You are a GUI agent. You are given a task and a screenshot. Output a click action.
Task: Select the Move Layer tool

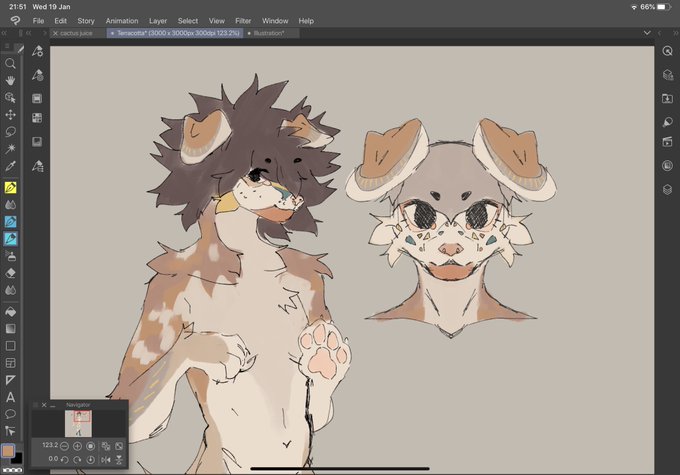10,115
